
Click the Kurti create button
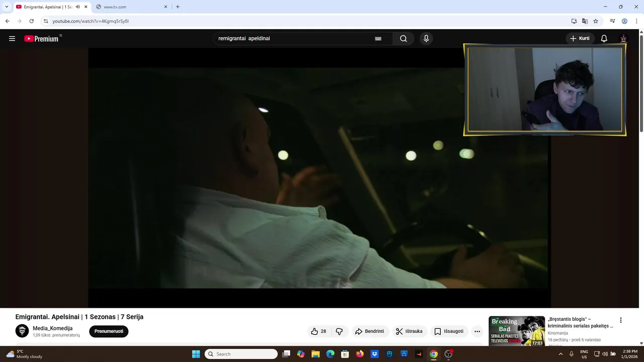pyautogui.click(x=580, y=39)
